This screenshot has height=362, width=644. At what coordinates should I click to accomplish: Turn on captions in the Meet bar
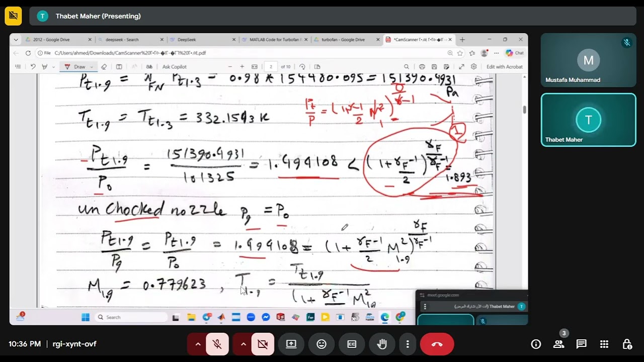click(352, 344)
